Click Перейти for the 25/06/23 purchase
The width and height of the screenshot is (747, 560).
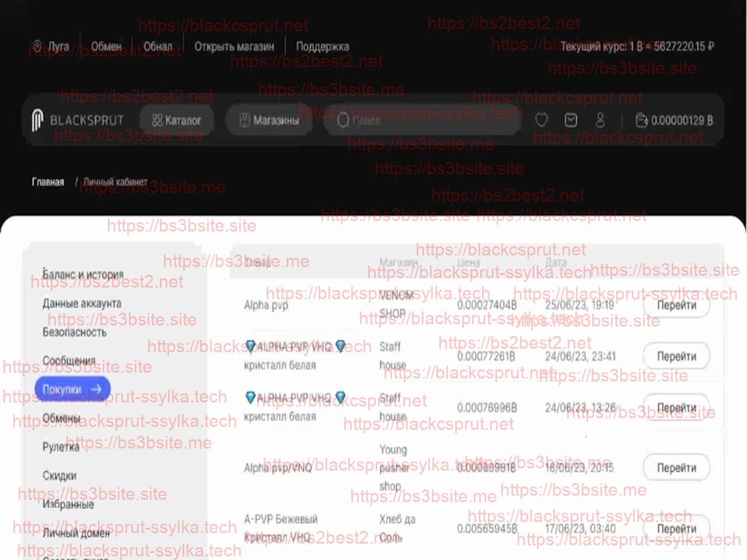click(676, 305)
